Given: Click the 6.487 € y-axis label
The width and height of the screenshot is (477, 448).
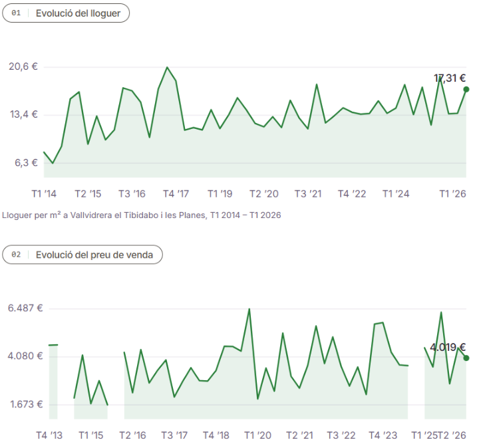Looking at the screenshot, I should click(25, 308).
